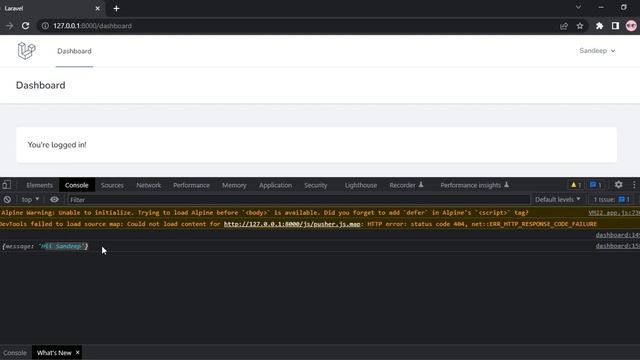640x360 pixels.
Task: Open the Default levels dropdown
Action: [x=558, y=200]
